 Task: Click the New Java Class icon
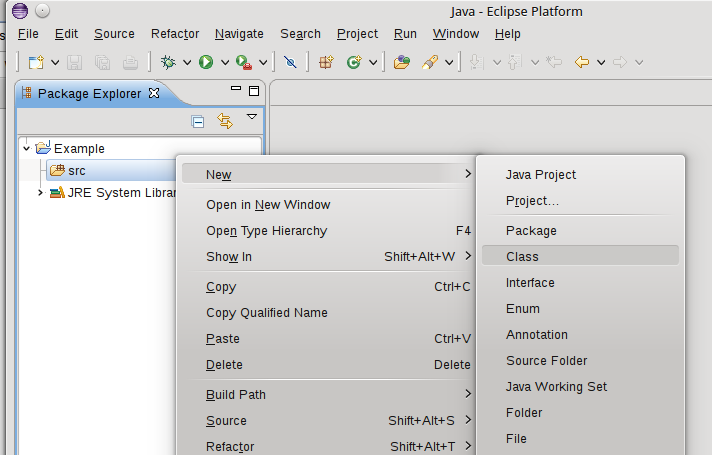(354, 62)
